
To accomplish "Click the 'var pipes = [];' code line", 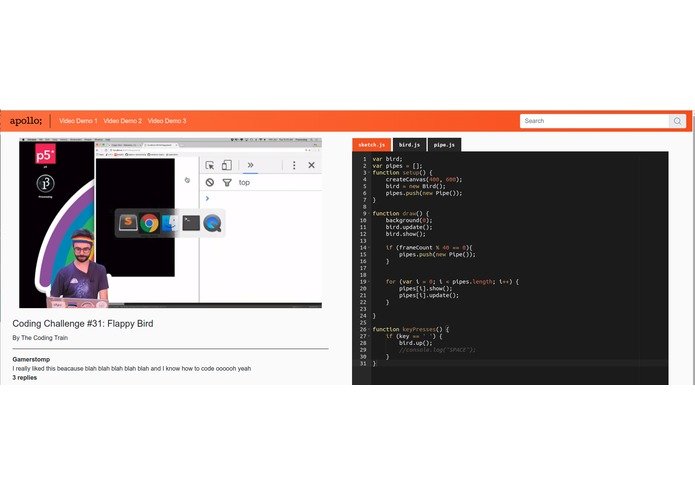I will point(397,166).
